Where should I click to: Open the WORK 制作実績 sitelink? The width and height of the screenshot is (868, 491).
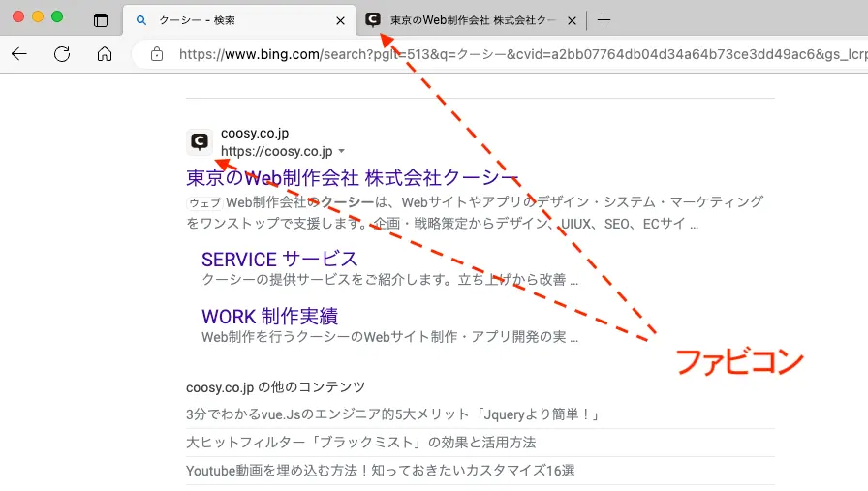pyautogui.click(x=269, y=316)
